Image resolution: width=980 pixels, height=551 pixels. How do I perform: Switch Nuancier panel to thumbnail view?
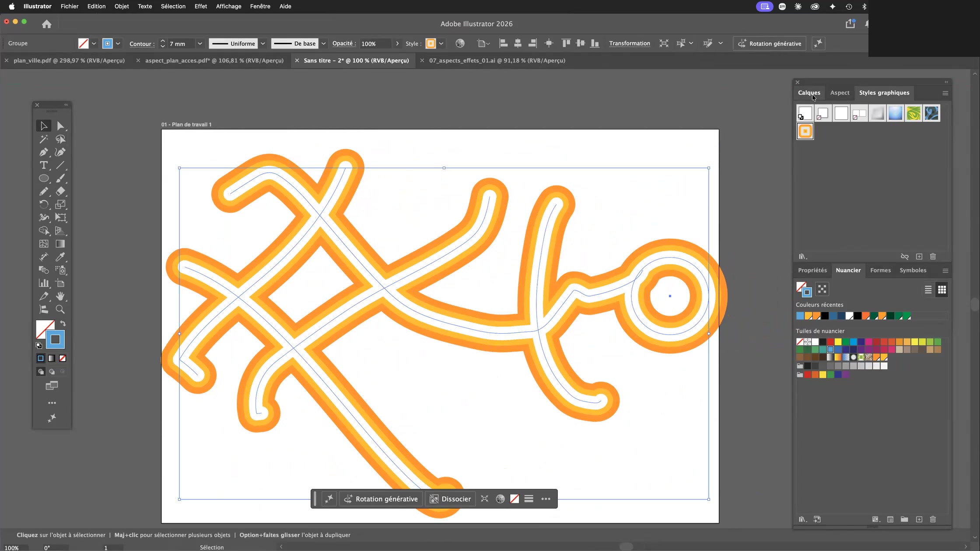pyautogui.click(x=942, y=289)
